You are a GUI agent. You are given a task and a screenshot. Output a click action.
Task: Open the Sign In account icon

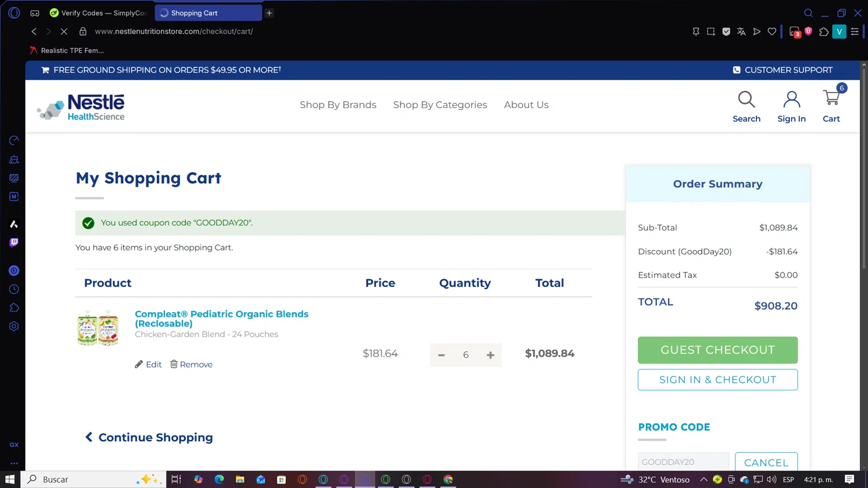coord(792,106)
